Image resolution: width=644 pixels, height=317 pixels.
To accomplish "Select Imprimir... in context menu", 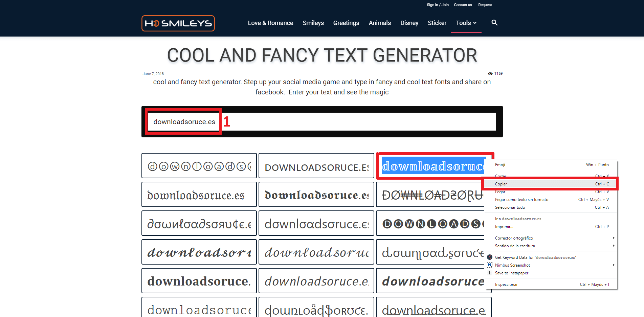I will 551,227.
